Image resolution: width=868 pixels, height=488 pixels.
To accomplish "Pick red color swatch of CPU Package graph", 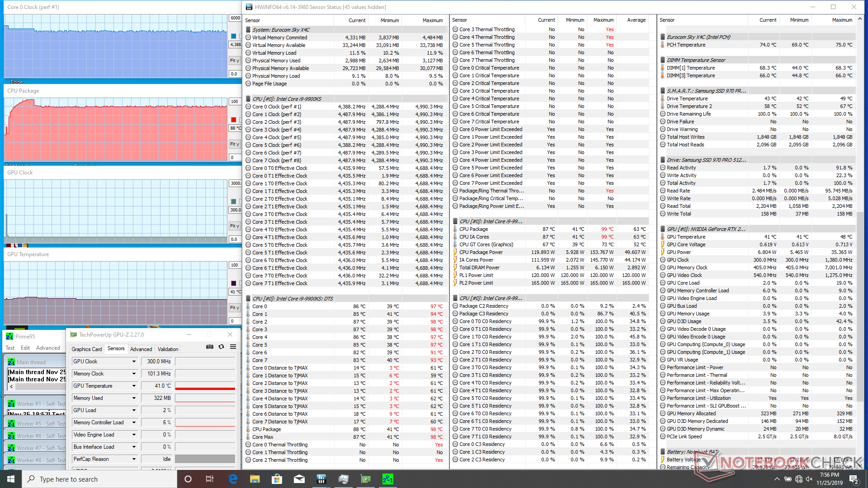I will (x=234, y=120).
